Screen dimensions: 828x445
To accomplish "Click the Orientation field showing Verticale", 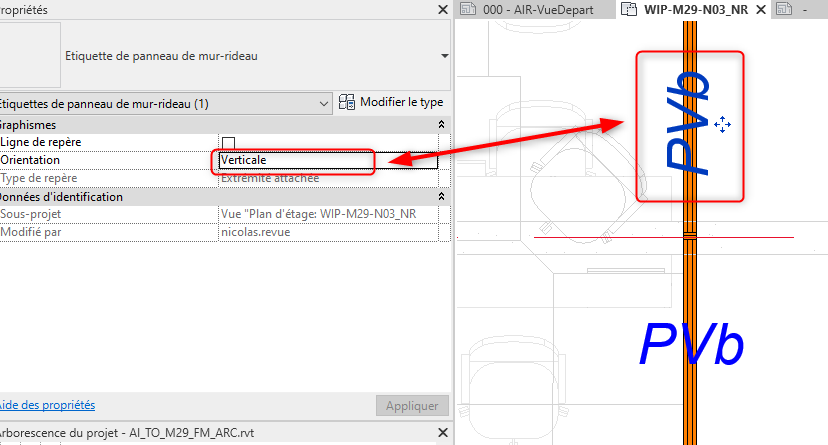I will (326, 160).
